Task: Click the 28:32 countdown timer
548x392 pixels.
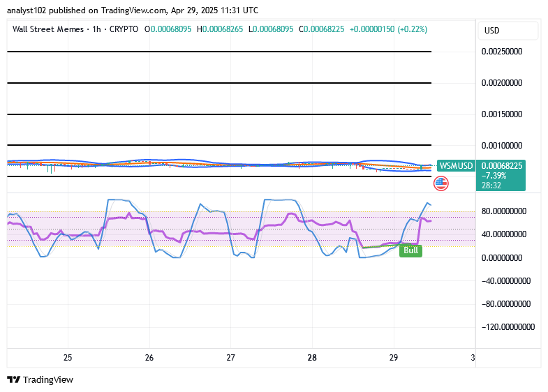Action: click(491, 186)
